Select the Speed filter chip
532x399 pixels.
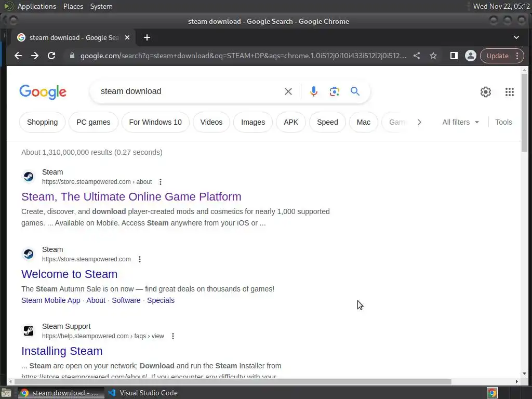tap(327, 122)
